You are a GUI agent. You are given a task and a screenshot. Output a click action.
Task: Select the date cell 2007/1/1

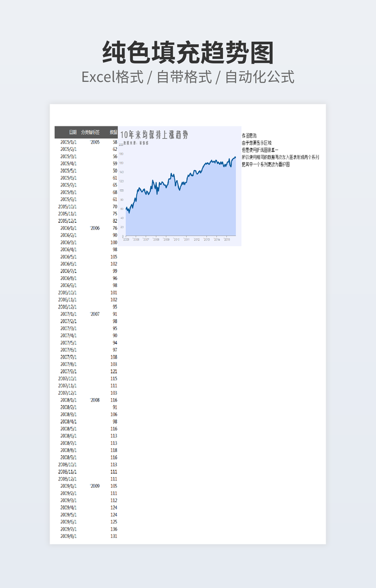[x=68, y=314]
